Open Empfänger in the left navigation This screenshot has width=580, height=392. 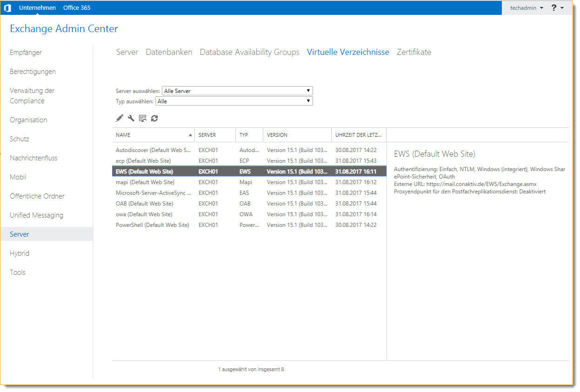click(x=26, y=53)
